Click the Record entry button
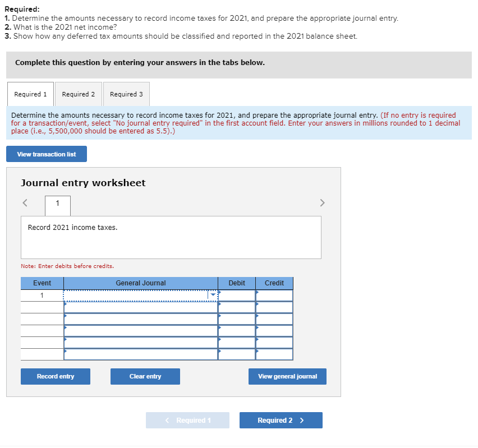Image resolution: width=478 pixels, height=448 pixels. click(x=55, y=376)
